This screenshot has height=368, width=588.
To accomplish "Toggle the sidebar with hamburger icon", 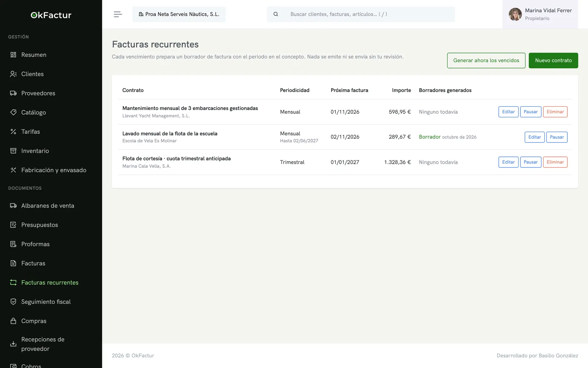I will point(118,14).
